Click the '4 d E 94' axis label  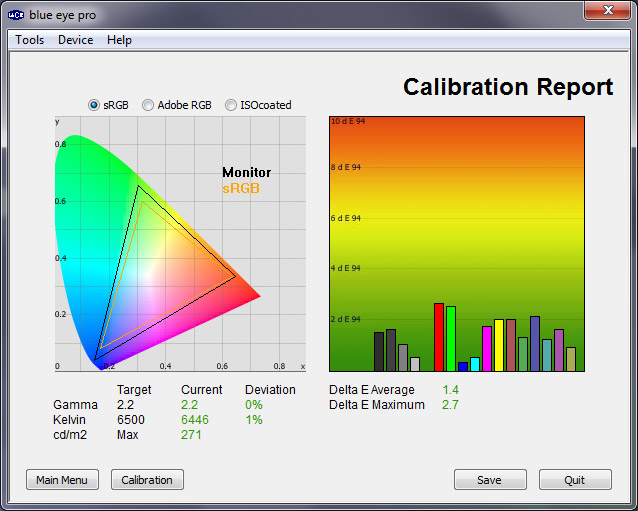click(346, 268)
